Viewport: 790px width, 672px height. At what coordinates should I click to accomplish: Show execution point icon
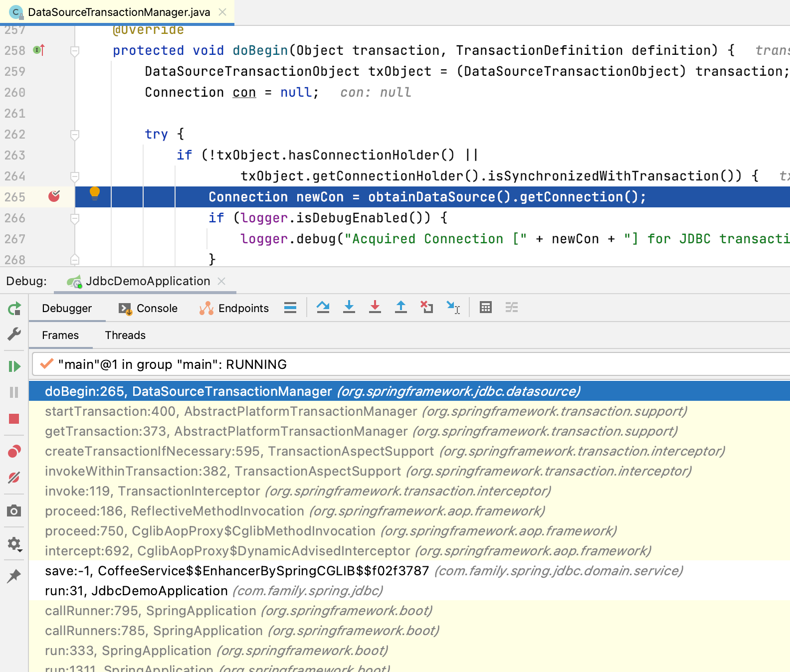(x=290, y=308)
